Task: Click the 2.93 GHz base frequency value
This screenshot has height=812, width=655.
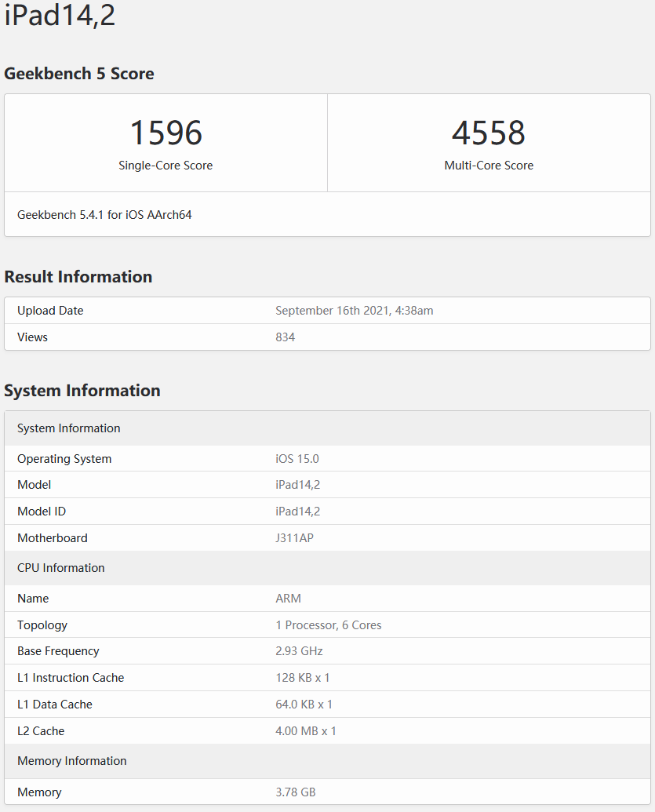Action: point(299,651)
